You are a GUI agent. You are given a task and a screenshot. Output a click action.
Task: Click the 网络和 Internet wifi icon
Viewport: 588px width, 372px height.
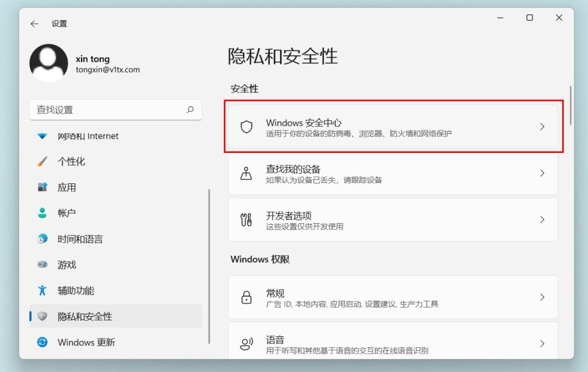coord(42,136)
